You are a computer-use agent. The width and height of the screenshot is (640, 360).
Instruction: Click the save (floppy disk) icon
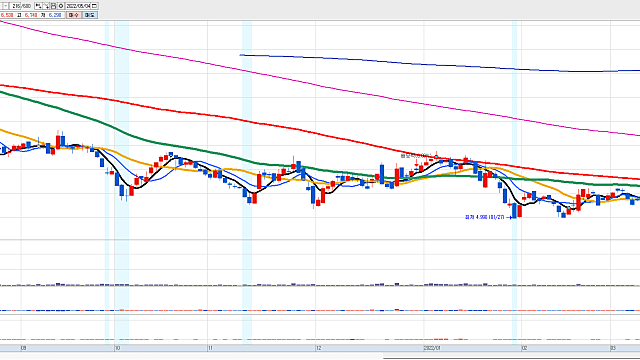tap(53, 6)
